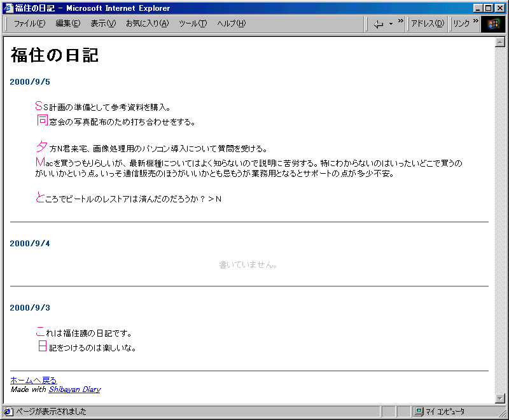
Task: Open the ファイル(F) menu
Action: click(29, 24)
